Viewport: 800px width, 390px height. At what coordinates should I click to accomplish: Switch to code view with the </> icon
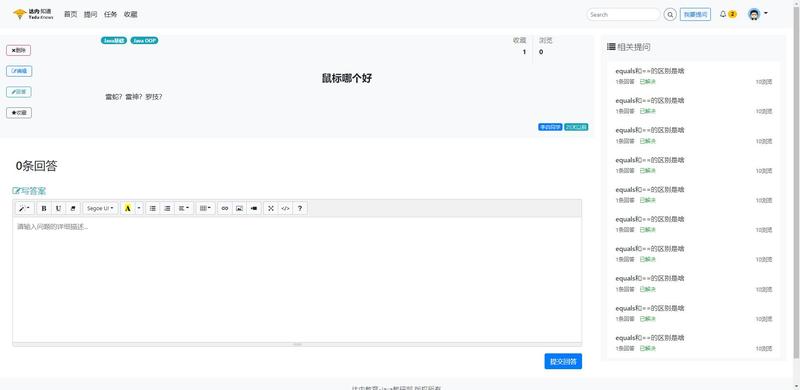tap(285, 208)
